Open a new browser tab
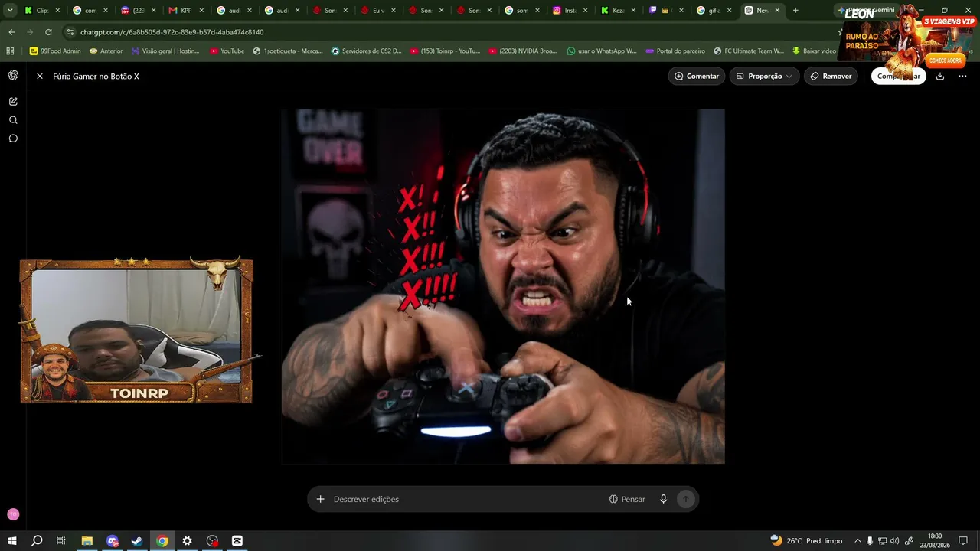 [795, 11]
